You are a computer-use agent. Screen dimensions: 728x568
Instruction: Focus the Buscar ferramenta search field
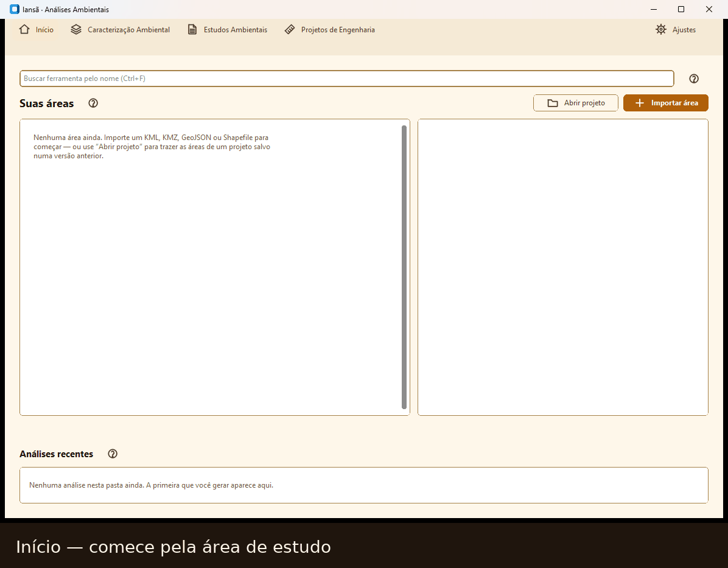(347, 79)
